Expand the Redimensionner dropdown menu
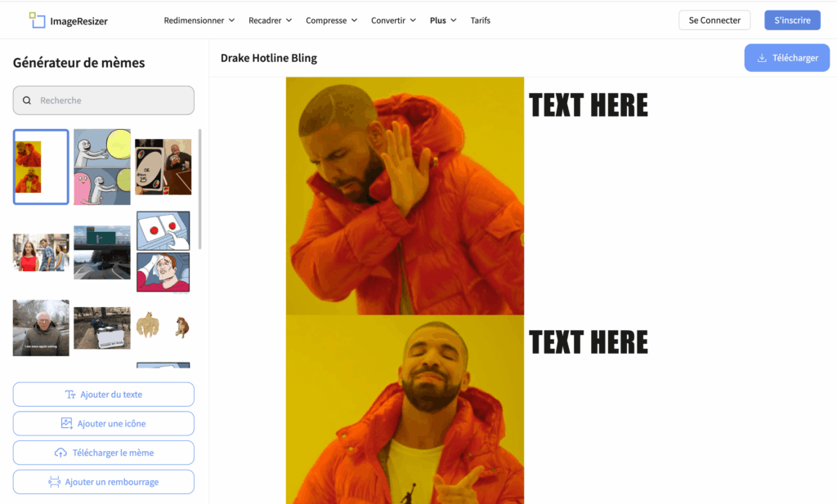Image resolution: width=837 pixels, height=504 pixels. (199, 20)
